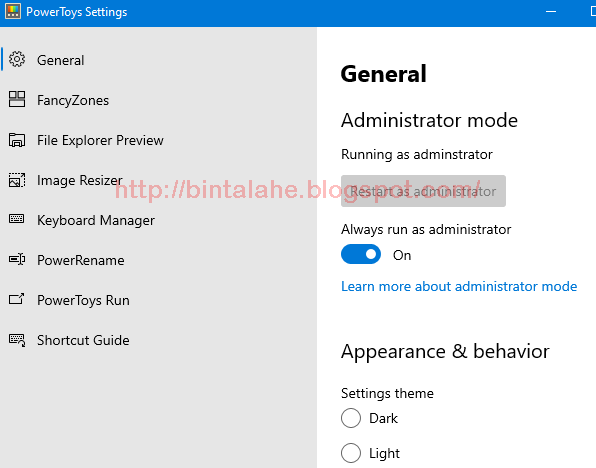Image resolution: width=596 pixels, height=468 pixels.
Task: Click the General gear icon in sidebar
Action: point(17,59)
